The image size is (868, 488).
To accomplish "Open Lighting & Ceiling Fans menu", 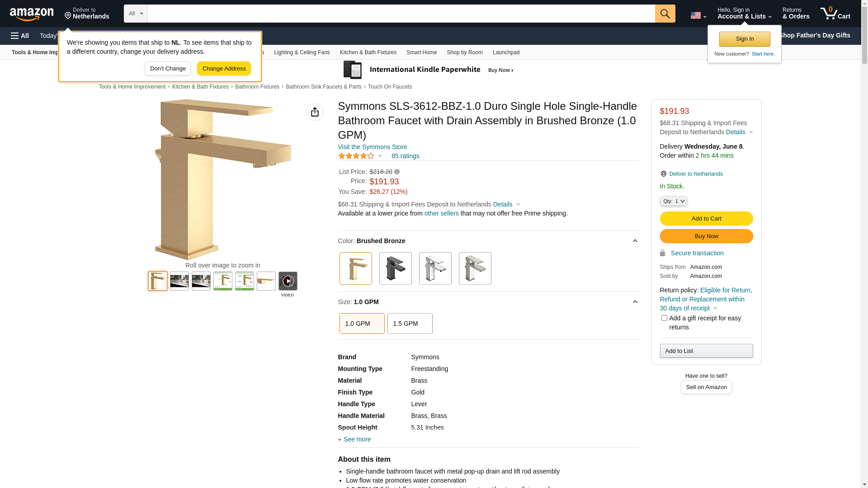I will click(x=302, y=52).
